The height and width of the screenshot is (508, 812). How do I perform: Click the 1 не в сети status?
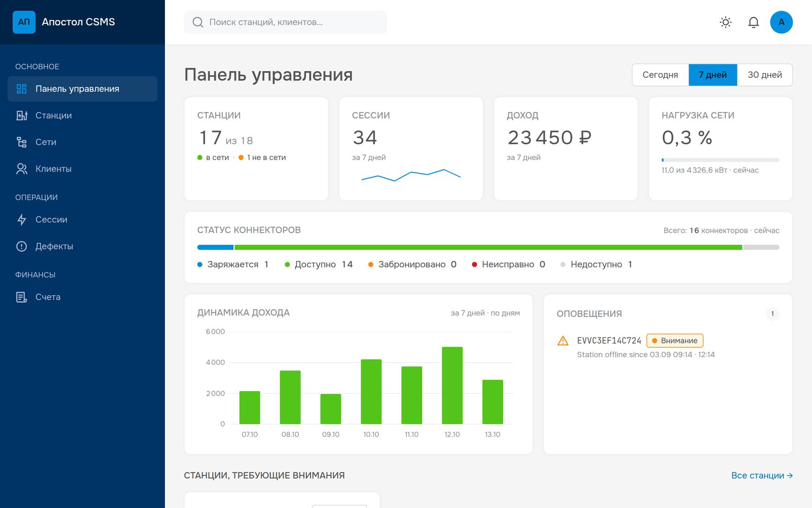262,157
